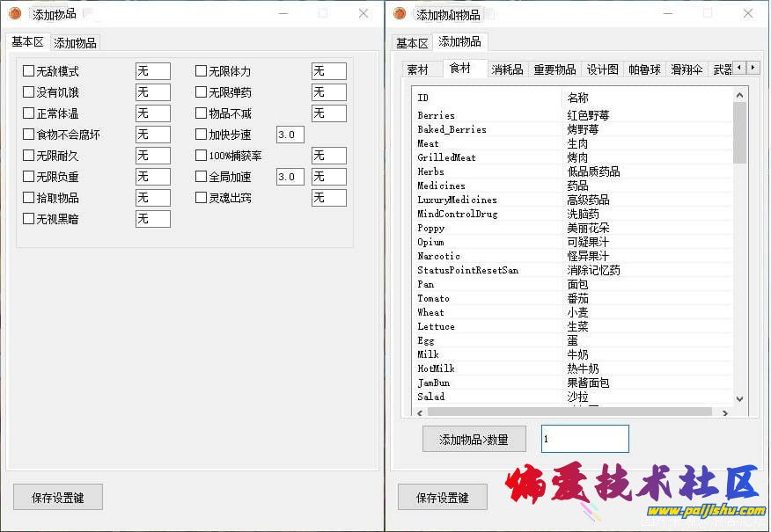
Task: Click the app icon in the right window title bar
Action: coord(400,13)
